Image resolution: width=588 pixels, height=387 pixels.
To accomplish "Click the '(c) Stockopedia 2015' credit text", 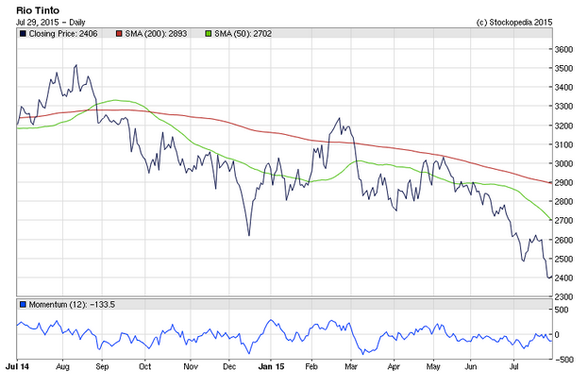I will tap(514, 22).
